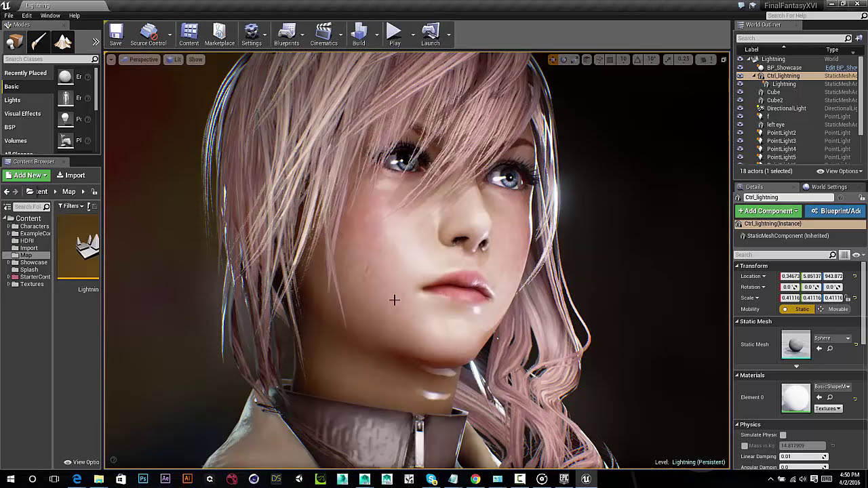Set Mobility to Static

[796, 309]
